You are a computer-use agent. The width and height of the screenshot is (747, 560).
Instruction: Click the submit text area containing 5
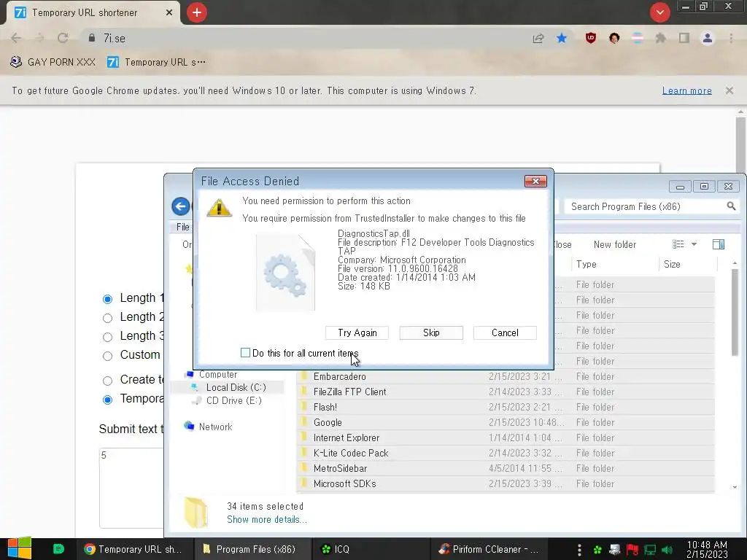click(x=131, y=488)
